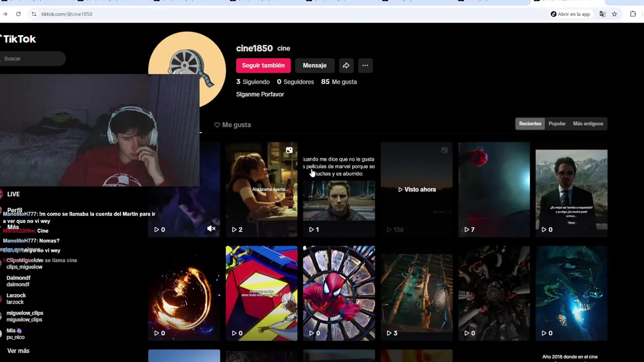644x362 pixels.
Task: Click the 'Abrir en la app' button
Action: tap(570, 14)
